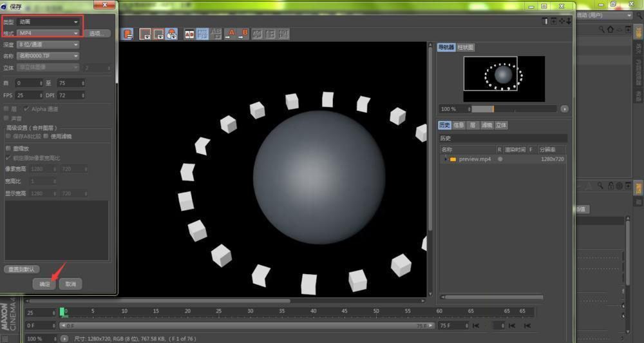Switch to the 信息 tab
This screenshot has height=343, width=644.
[x=459, y=125]
